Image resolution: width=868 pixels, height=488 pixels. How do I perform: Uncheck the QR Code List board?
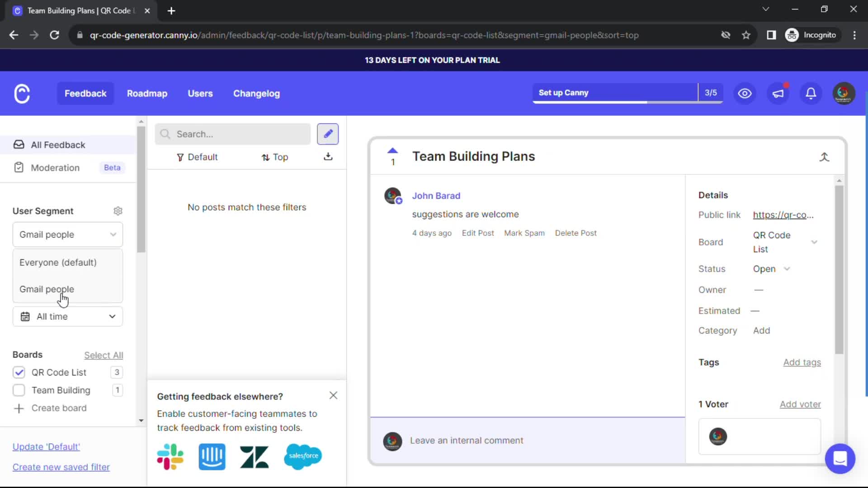[x=19, y=372]
